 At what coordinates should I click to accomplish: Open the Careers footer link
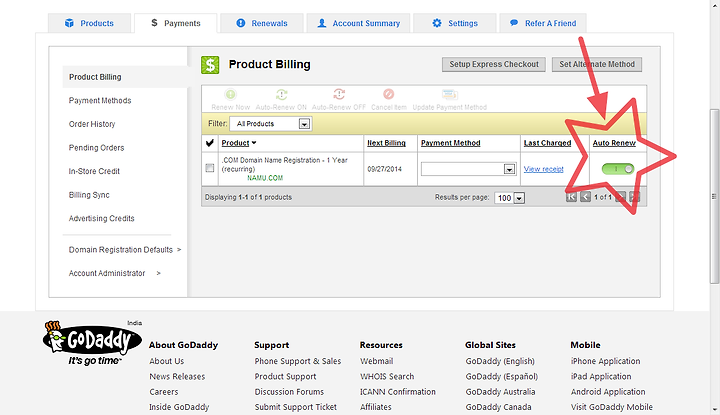[x=163, y=392]
